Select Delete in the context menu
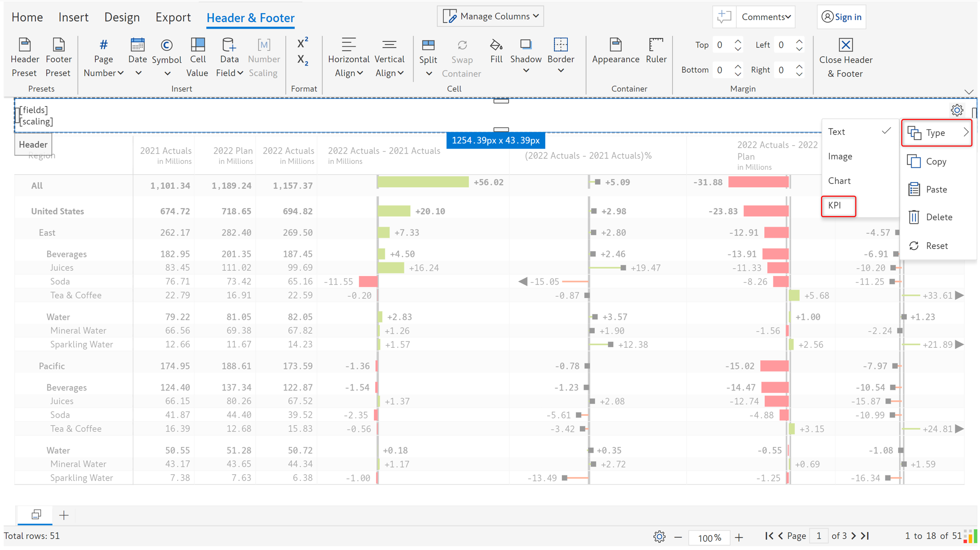Viewport: 980px width, 550px height. pos(938,217)
